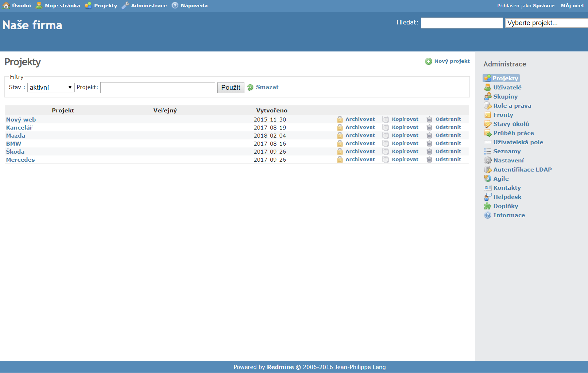Archive the Kancelář project

click(x=360, y=127)
